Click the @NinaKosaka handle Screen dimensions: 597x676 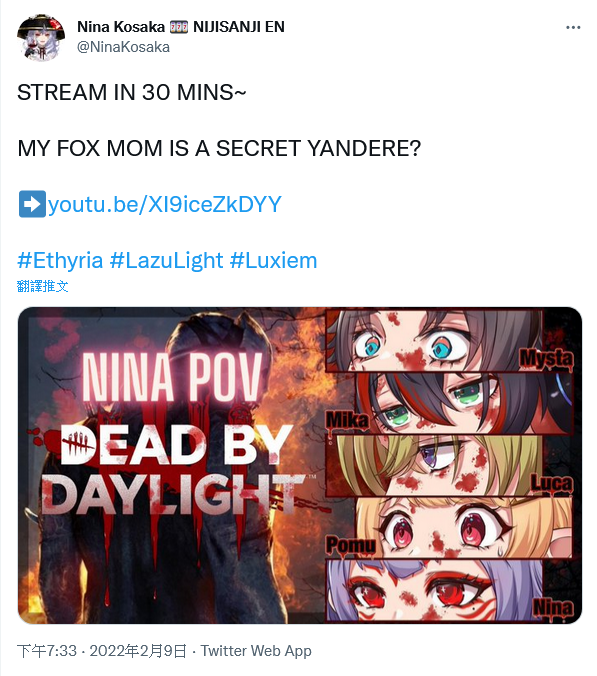(x=123, y=47)
